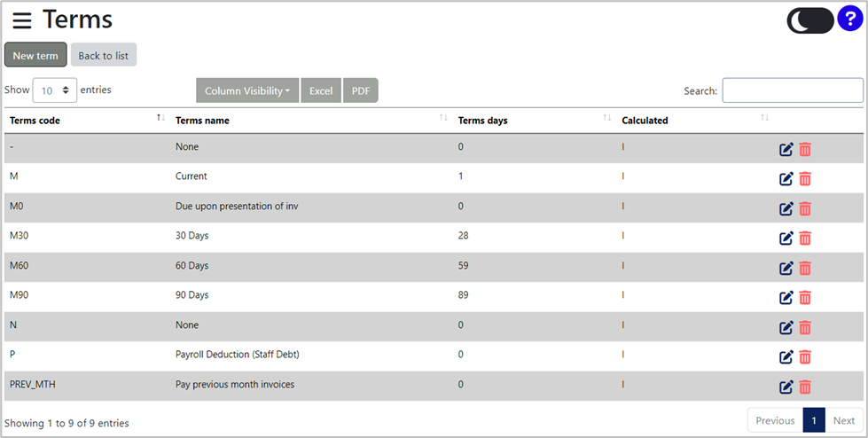Edit the M90 term
This screenshot has width=868, height=438.
click(x=786, y=297)
